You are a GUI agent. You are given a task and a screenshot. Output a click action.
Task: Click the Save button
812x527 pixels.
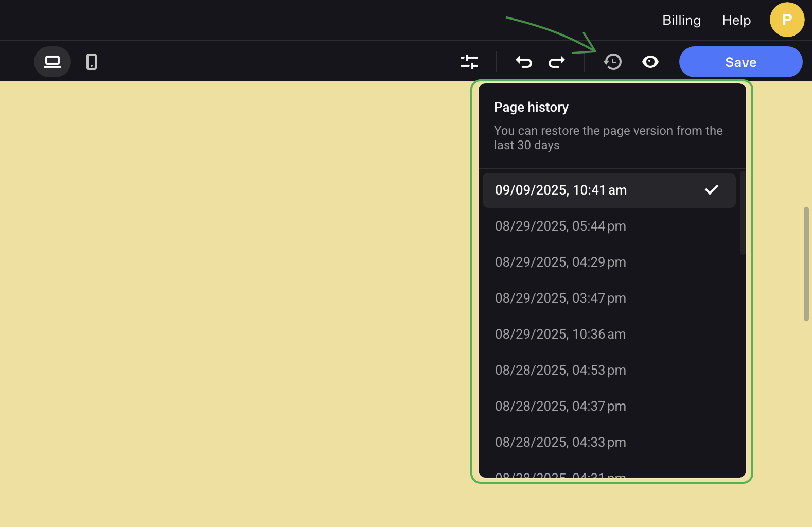[x=740, y=62]
